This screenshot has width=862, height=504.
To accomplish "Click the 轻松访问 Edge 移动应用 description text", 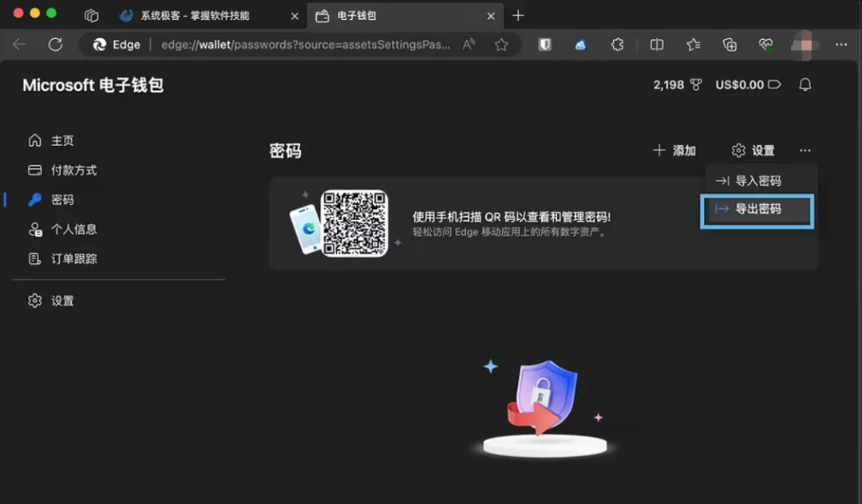I will [509, 232].
